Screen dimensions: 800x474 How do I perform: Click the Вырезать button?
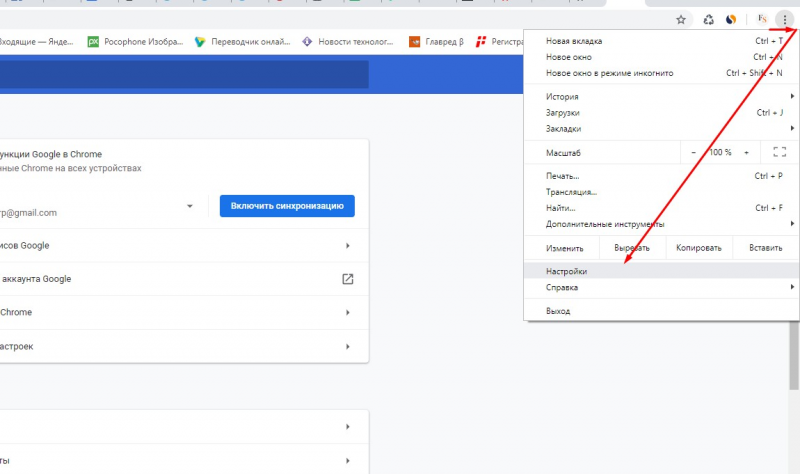tap(632, 248)
